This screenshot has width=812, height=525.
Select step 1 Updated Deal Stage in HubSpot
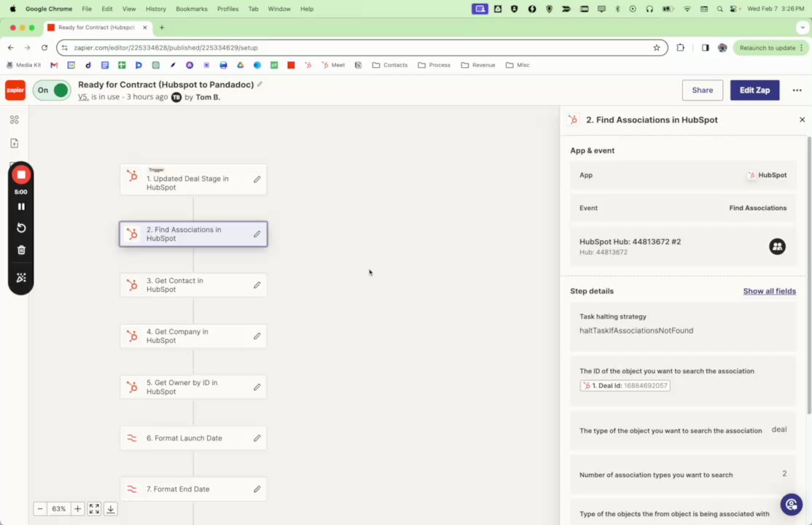tap(193, 180)
